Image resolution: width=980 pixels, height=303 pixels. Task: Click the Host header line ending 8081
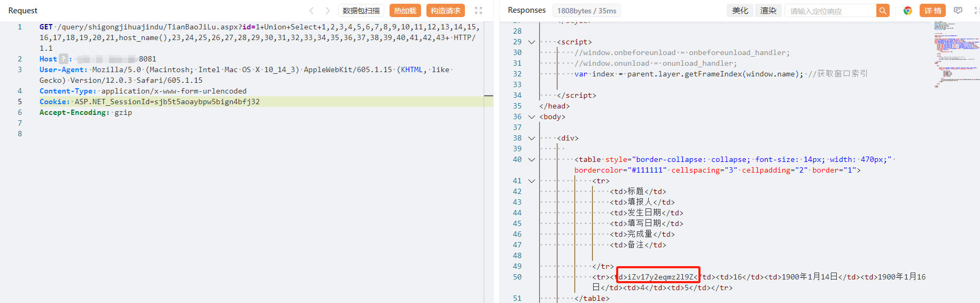point(98,59)
